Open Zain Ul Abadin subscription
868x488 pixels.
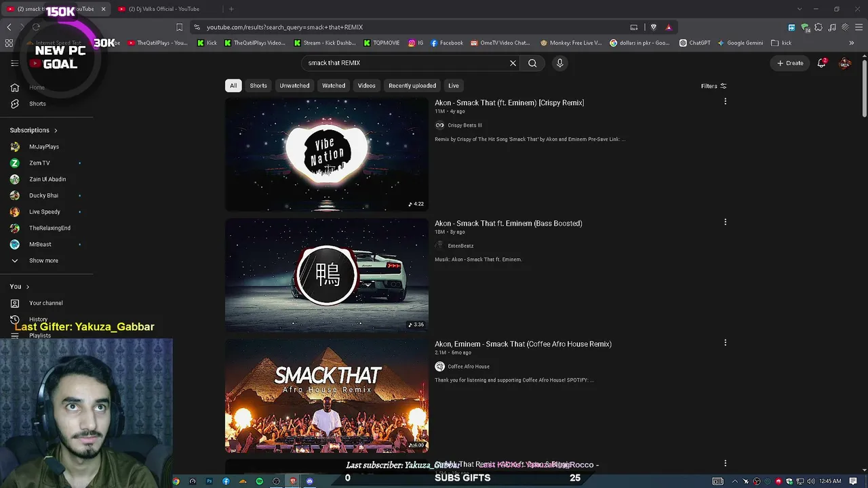pyautogui.click(x=47, y=179)
